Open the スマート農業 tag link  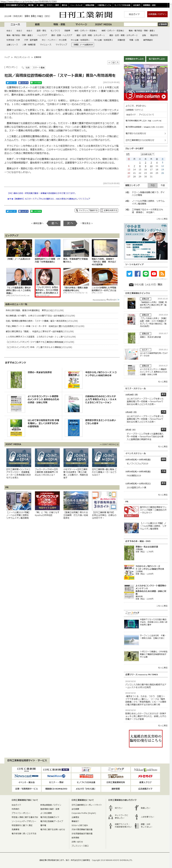[39, 67]
